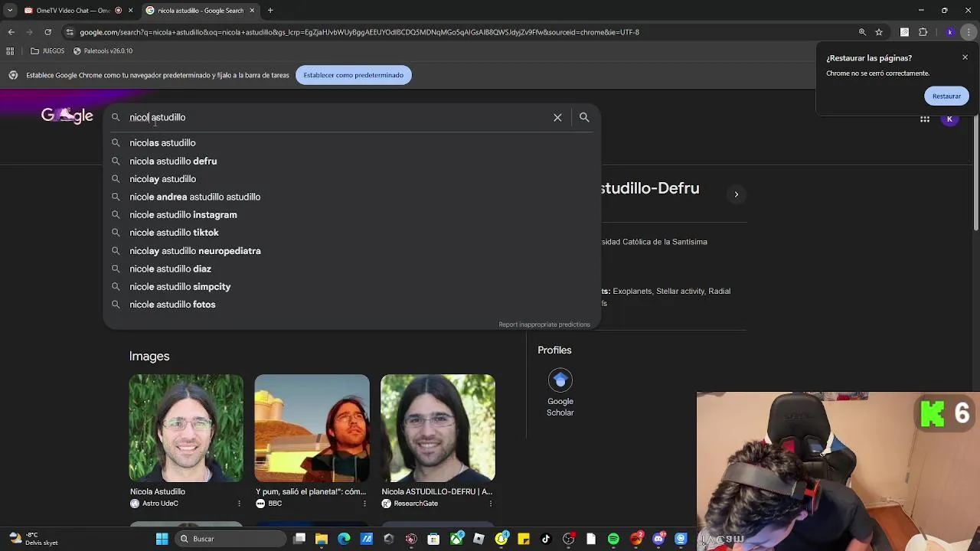The width and height of the screenshot is (980, 551).
Task: Open the zoom magnifier in address bar
Action: coord(862,32)
